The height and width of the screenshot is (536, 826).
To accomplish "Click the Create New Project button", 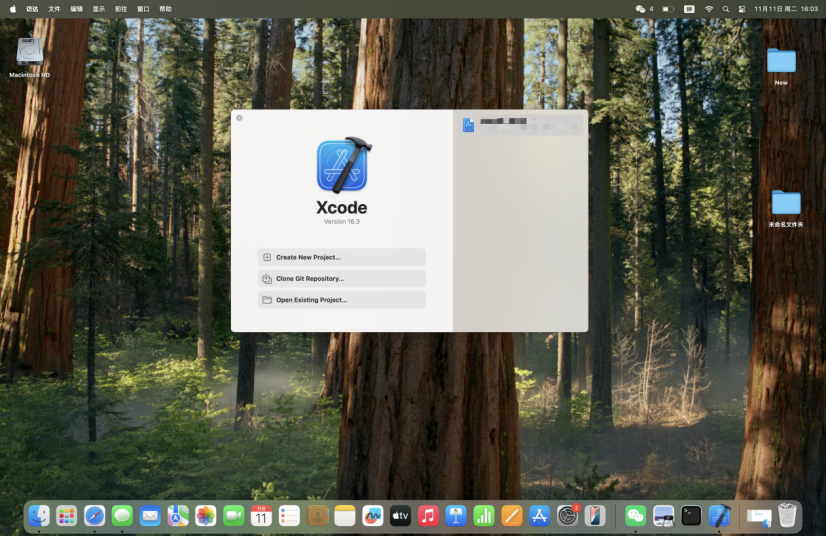I will 341,257.
